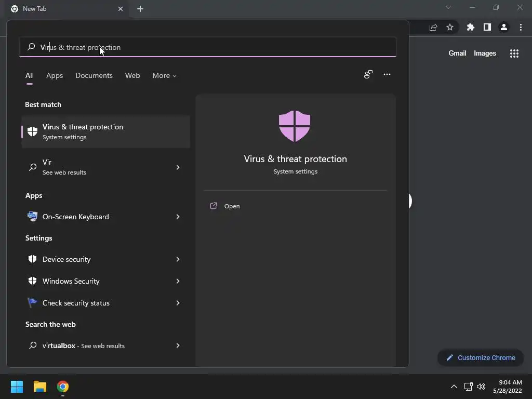Click Open in the preview pane

click(232, 206)
